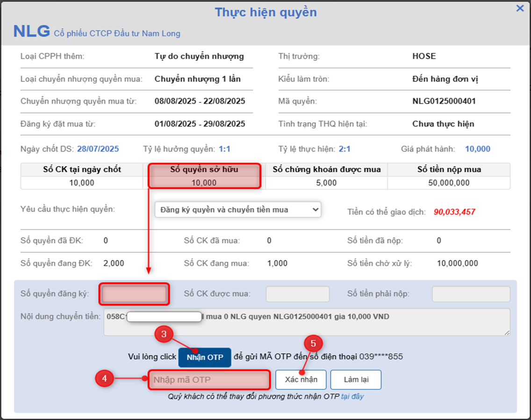Click the Số tiền phải nộp field
Viewport: 531px width, 420px height.
click(x=471, y=294)
